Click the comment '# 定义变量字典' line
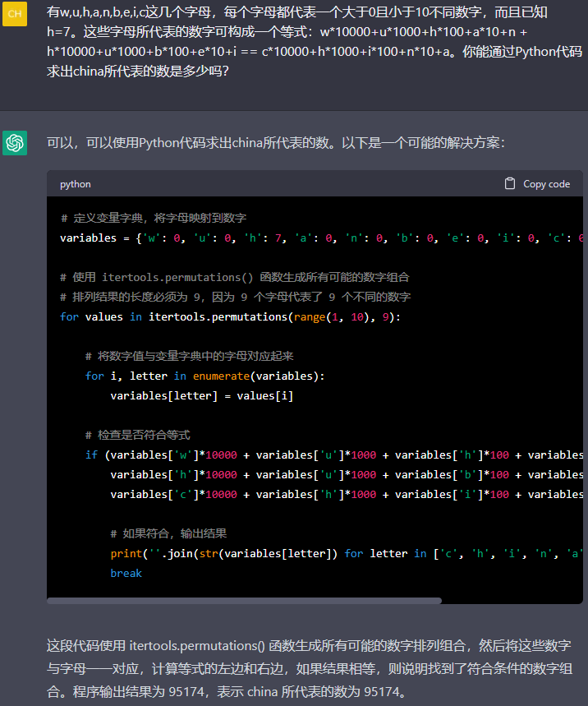588x706 pixels. tap(153, 218)
